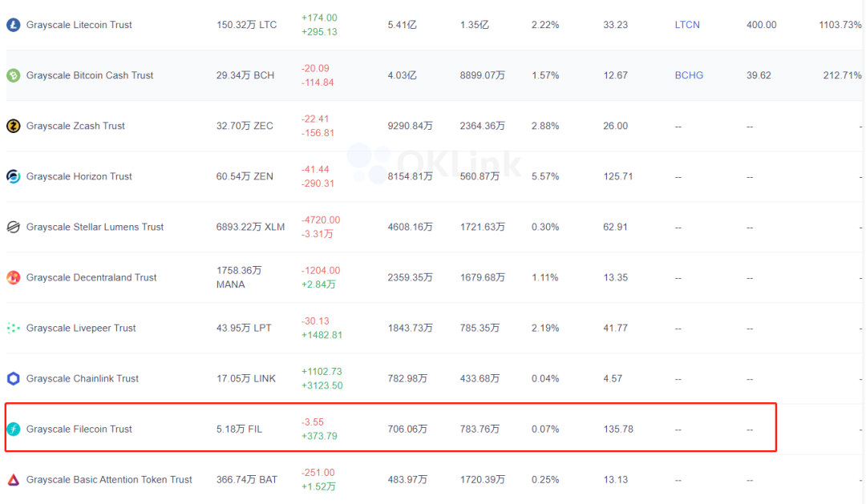Click the 5.41亿 Litecoin value

402,25
